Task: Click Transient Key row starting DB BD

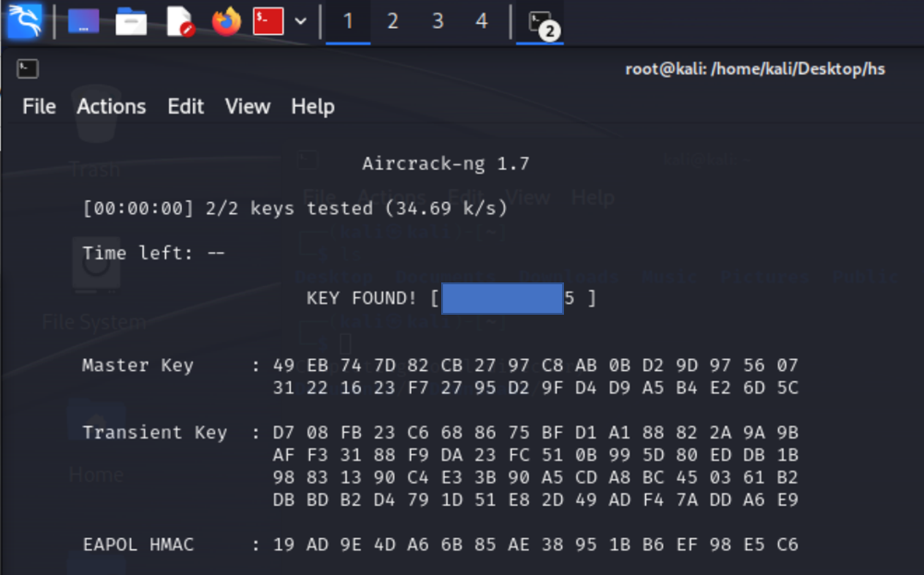Action: point(535,500)
